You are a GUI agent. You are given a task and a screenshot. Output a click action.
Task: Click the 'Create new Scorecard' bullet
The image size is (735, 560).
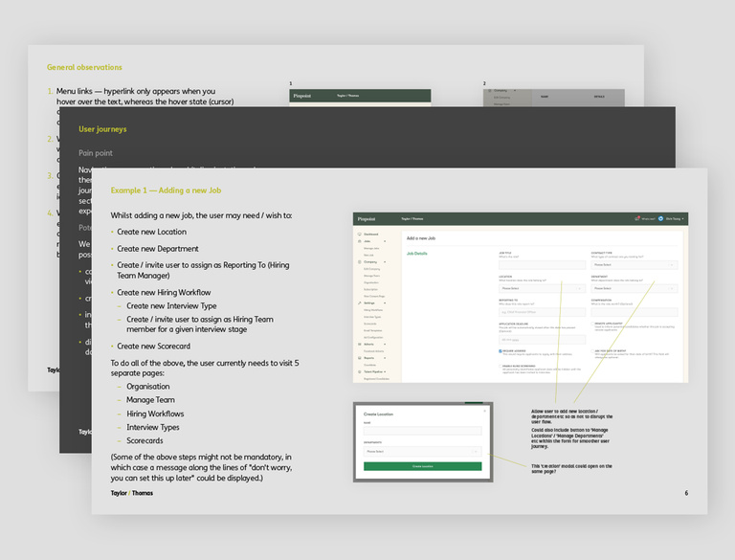[x=153, y=347]
